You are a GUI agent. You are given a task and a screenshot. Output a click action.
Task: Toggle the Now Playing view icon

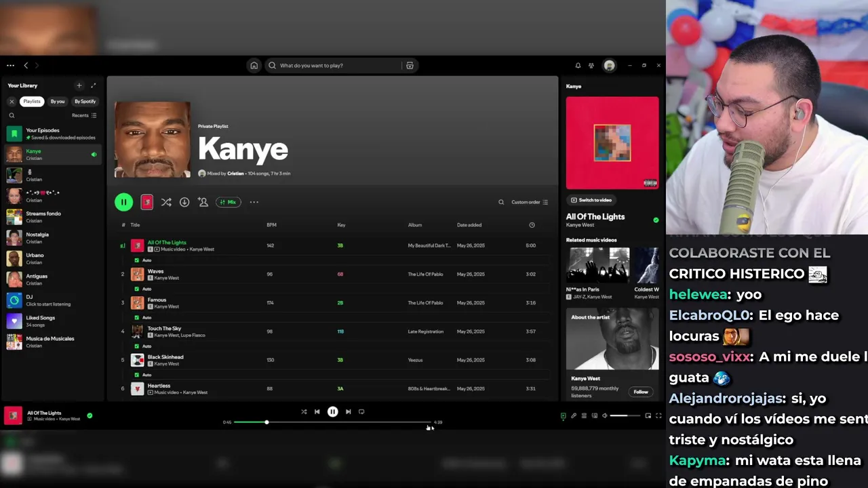tap(563, 415)
